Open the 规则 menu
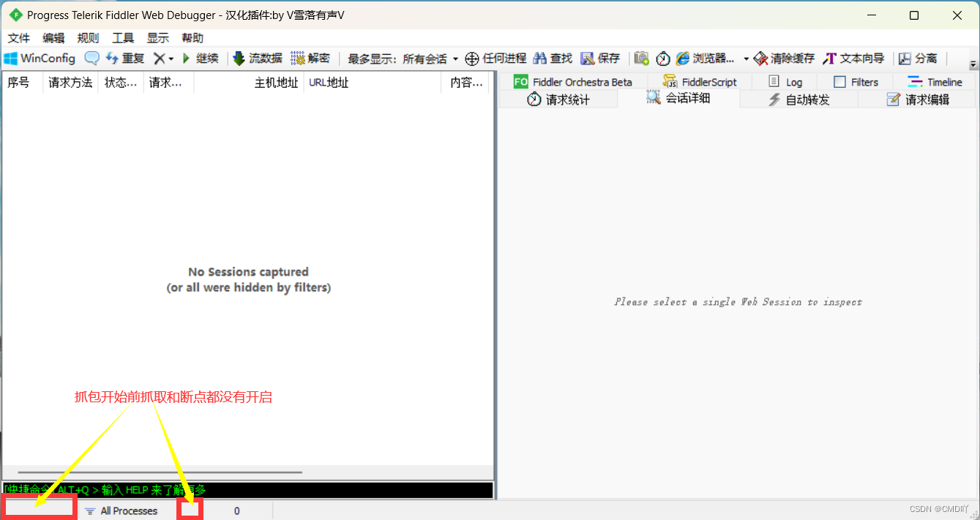The height and width of the screenshot is (520, 980). pos(88,38)
